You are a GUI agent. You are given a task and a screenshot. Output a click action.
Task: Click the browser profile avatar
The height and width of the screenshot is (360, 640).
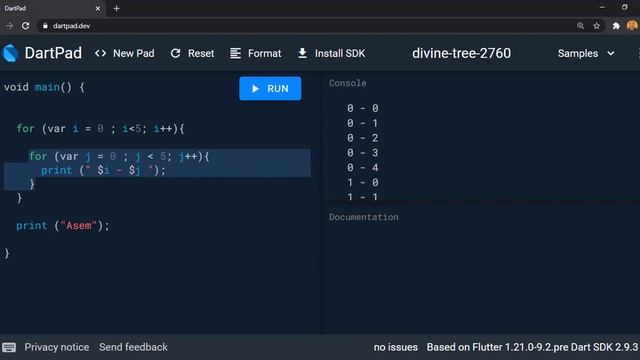[x=632, y=26]
